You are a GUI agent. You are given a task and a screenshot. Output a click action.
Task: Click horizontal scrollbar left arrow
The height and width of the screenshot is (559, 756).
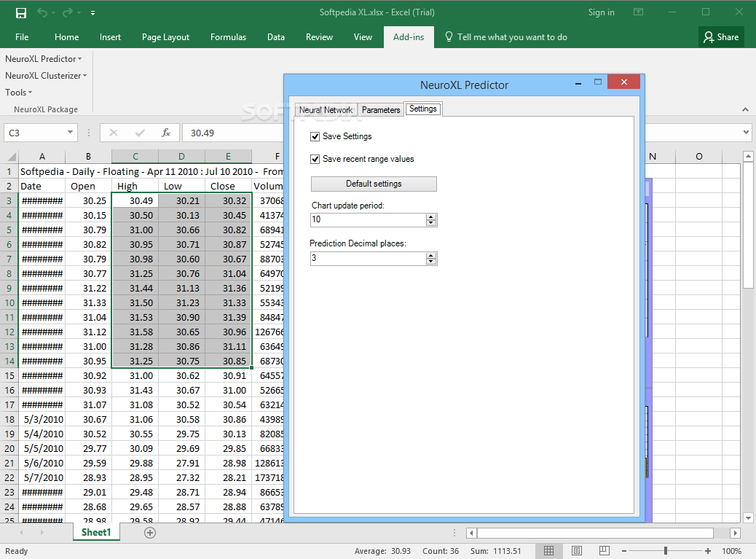coord(471,533)
